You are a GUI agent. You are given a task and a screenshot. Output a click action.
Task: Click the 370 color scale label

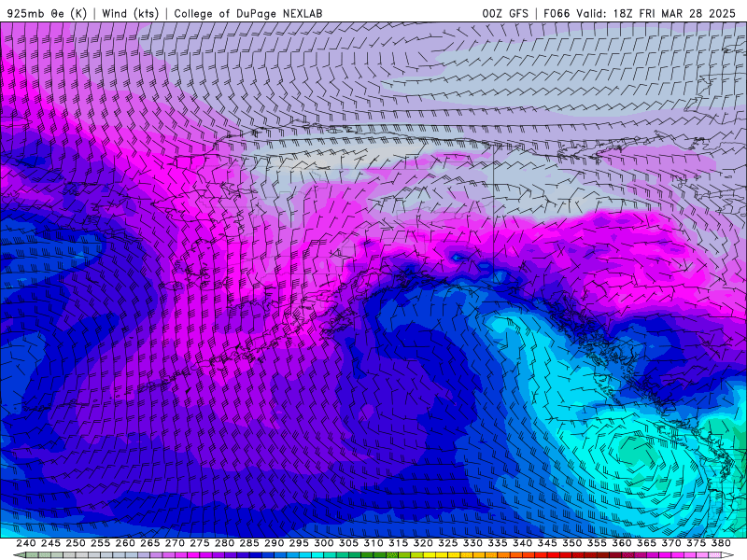coord(671,543)
